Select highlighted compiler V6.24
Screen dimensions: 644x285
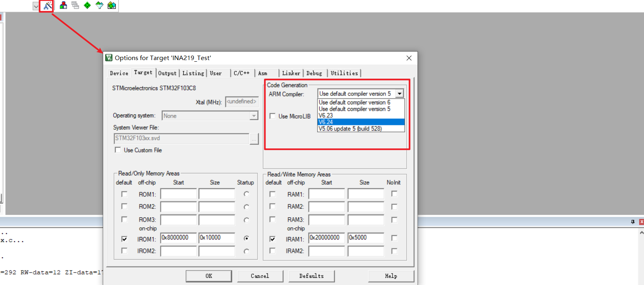point(361,122)
